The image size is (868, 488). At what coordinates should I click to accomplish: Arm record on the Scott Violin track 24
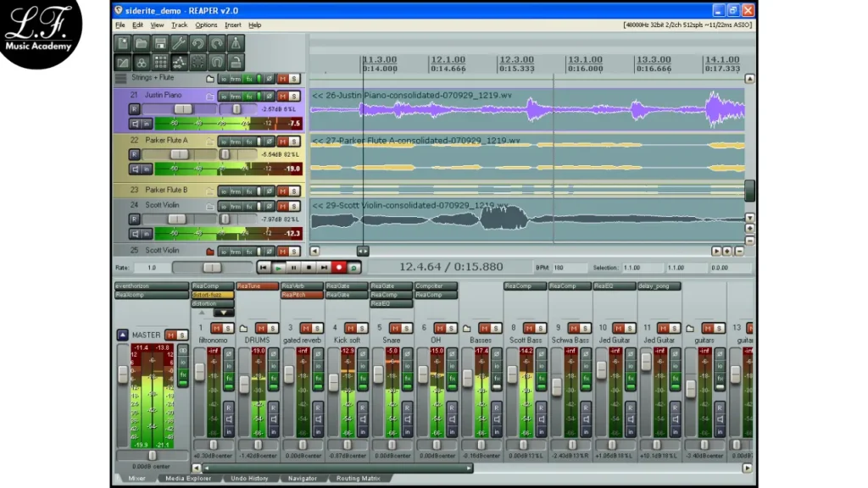point(135,219)
